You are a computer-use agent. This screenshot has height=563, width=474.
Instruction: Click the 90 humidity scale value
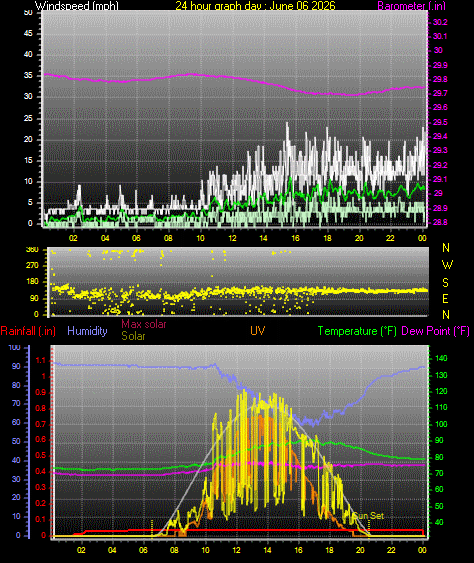16,367
